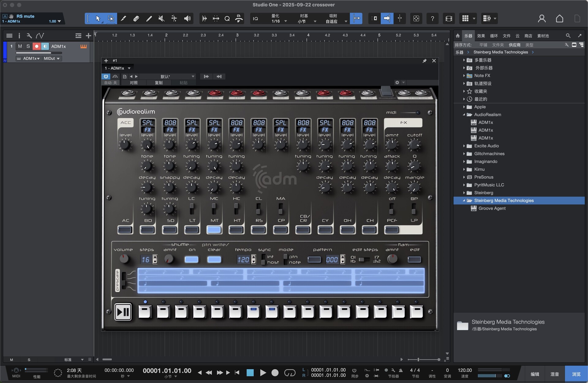Search the browser with magnifier icon
The width and height of the screenshot is (588, 383).
coord(568,36)
